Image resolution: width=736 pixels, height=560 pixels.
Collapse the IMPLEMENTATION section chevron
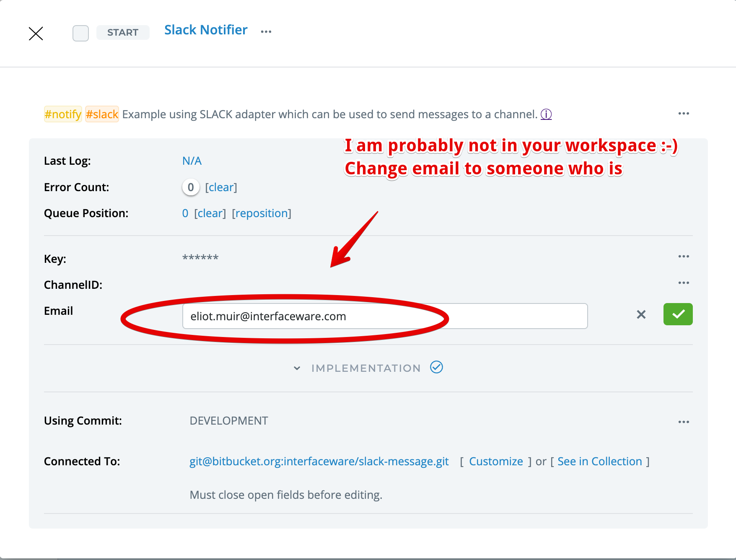click(297, 368)
